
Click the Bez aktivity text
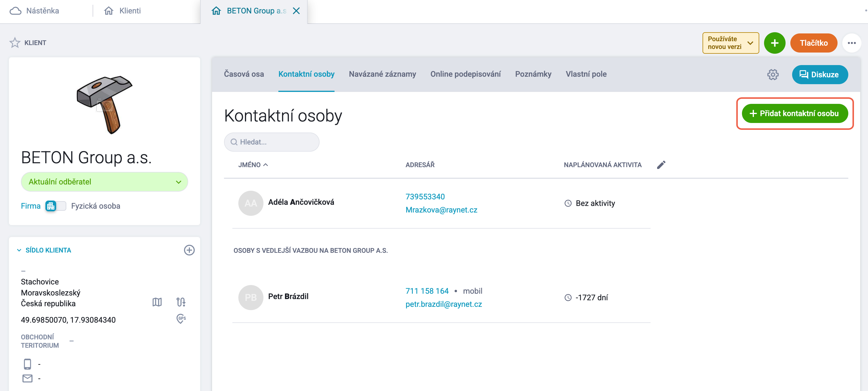(595, 203)
